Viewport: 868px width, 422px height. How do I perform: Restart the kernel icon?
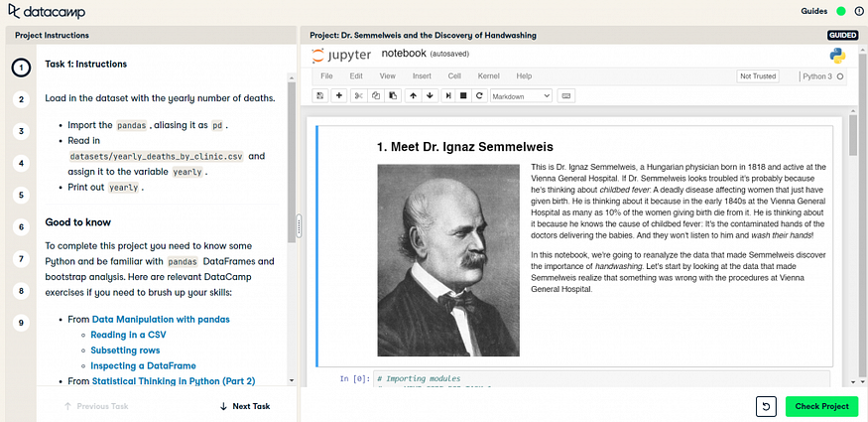point(479,95)
